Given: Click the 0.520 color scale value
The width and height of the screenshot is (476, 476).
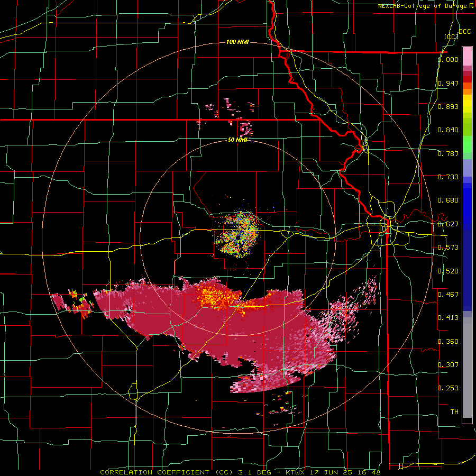Looking at the screenshot, I should point(448,271).
